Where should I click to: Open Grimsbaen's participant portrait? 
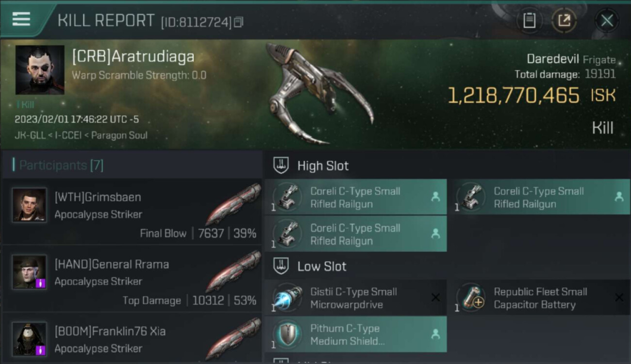30,205
